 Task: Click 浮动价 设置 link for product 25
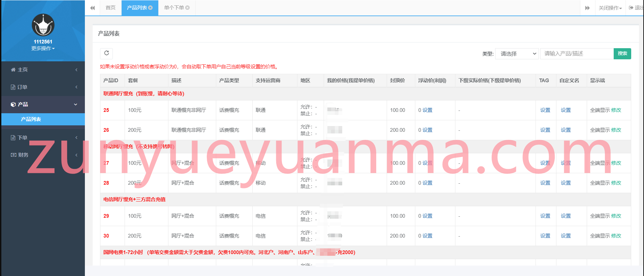427,110
